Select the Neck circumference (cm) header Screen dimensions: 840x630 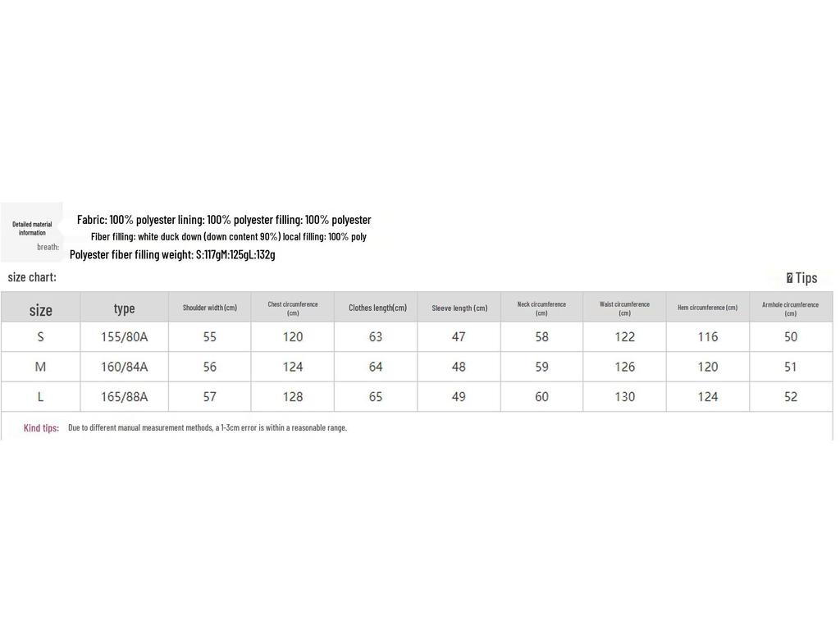coord(541,308)
